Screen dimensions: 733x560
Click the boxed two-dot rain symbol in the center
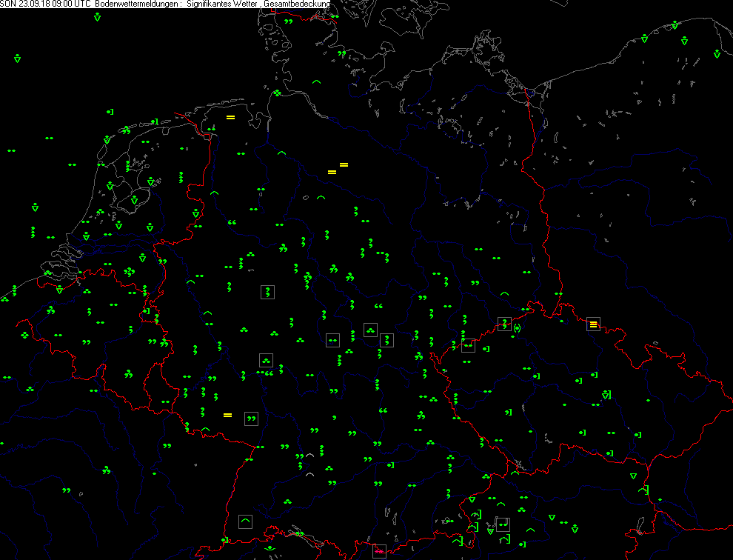332,340
